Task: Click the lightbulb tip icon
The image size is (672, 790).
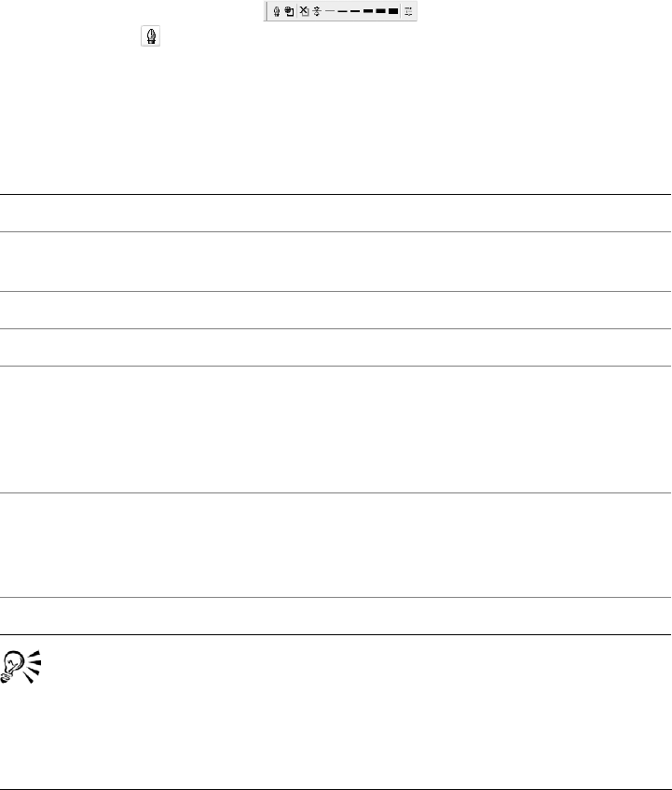Action: (x=21, y=667)
